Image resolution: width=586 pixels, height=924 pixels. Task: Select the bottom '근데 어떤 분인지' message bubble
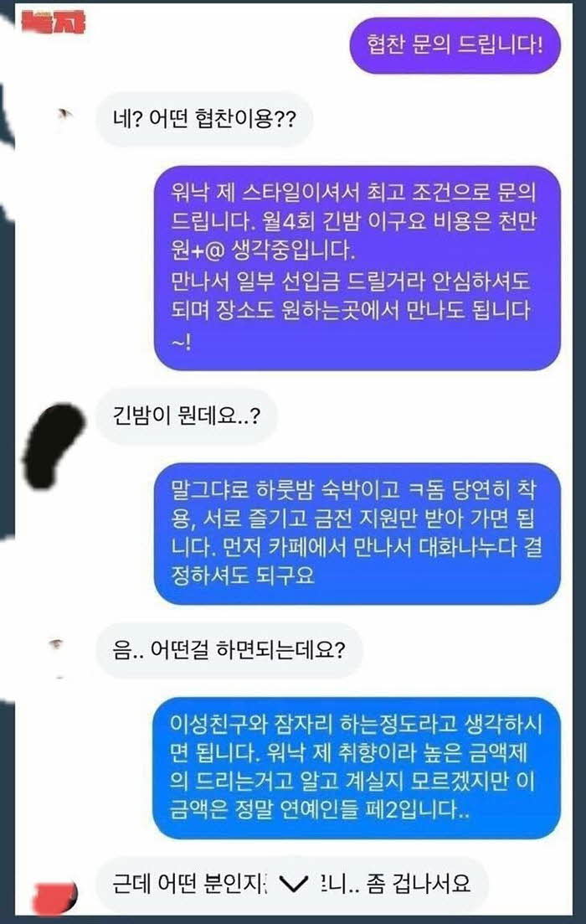(x=291, y=885)
